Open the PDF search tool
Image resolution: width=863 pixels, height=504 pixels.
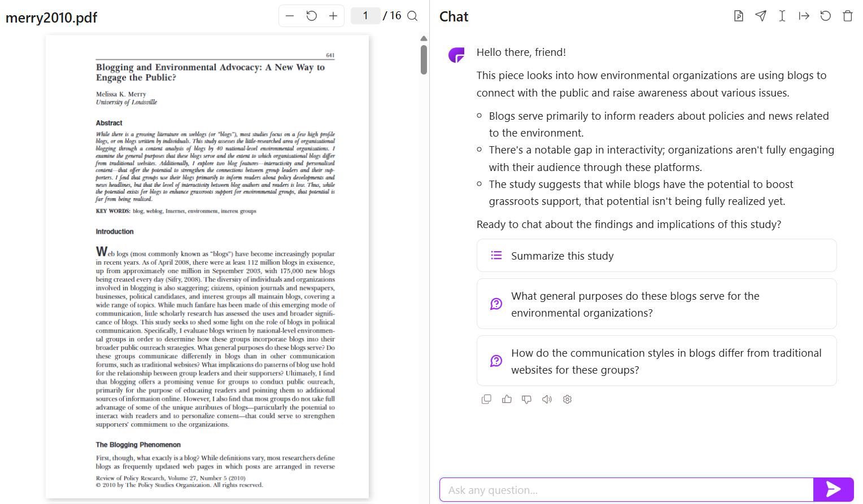412,16
